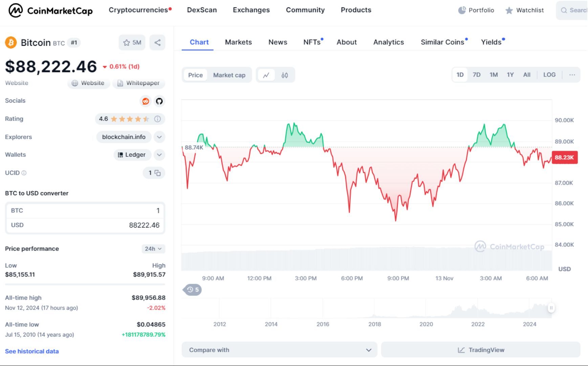Image resolution: width=588 pixels, height=366 pixels.
Task: Open the Portfolio section
Action: pyautogui.click(x=476, y=10)
